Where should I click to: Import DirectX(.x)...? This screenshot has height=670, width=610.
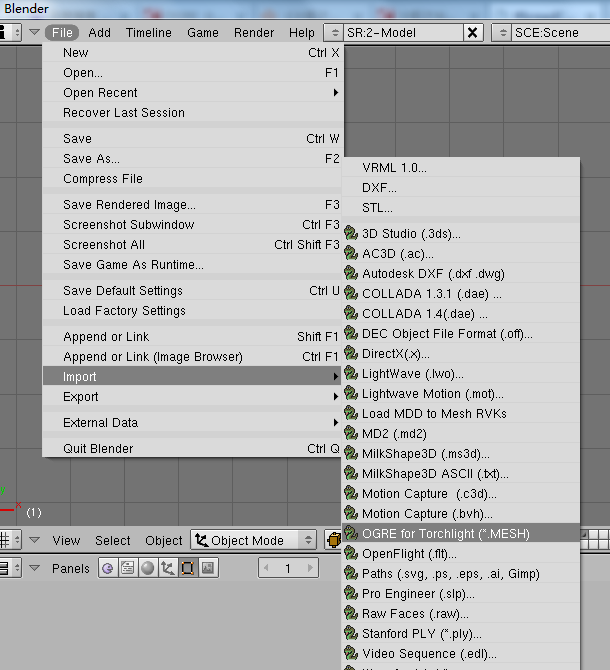[461, 354]
